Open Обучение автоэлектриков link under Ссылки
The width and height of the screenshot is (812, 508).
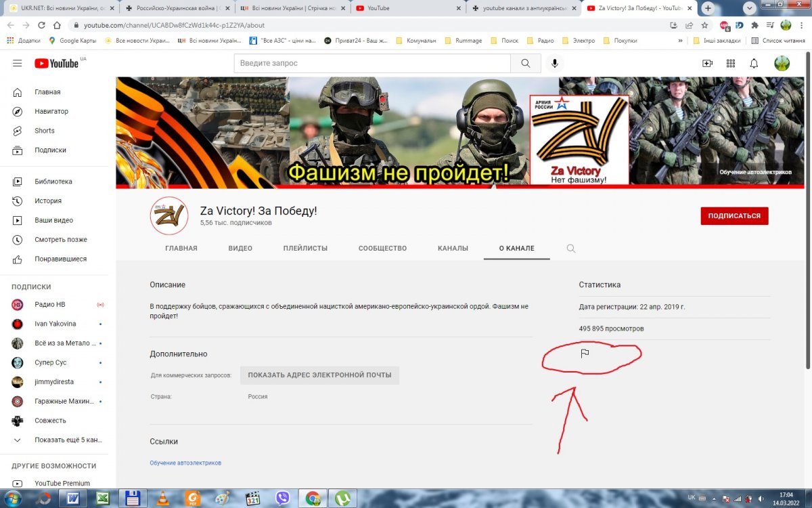click(x=185, y=463)
